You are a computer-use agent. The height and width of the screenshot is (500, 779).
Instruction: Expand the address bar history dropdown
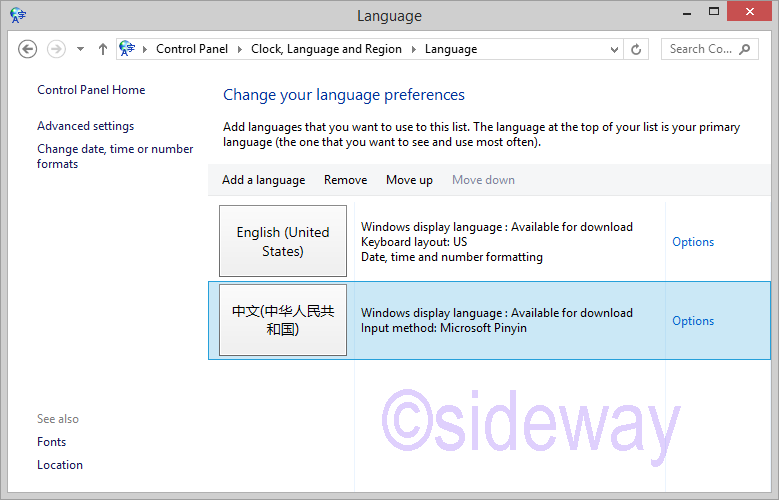pyautogui.click(x=614, y=49)
